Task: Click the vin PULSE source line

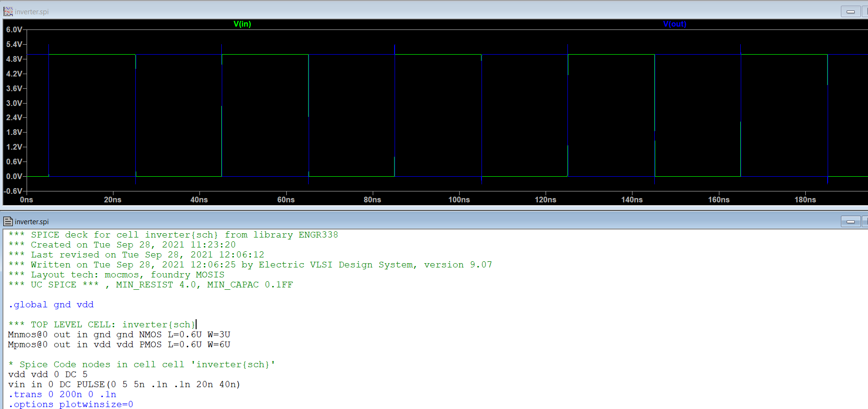Action: pyautogui.click(x=124, y=384)
